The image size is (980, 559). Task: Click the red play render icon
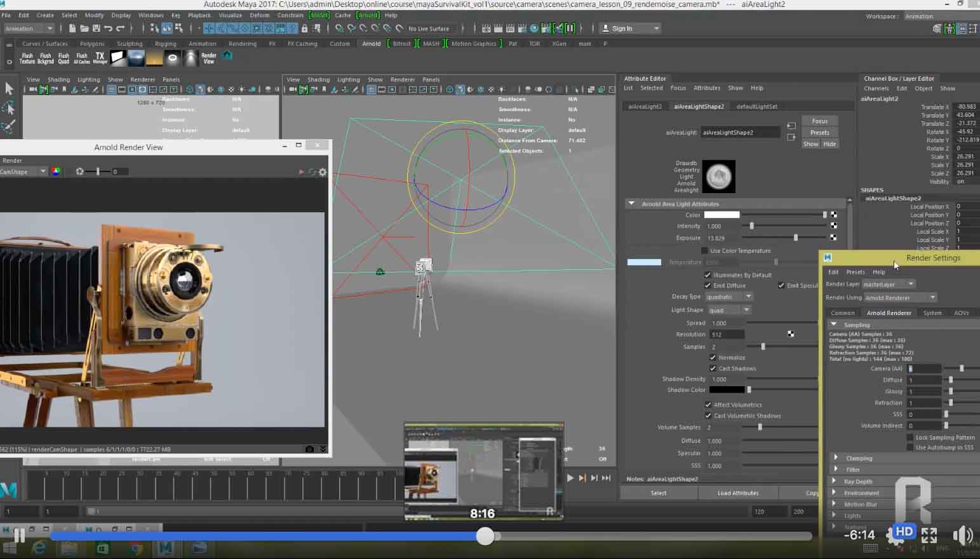tap(301, 172)
